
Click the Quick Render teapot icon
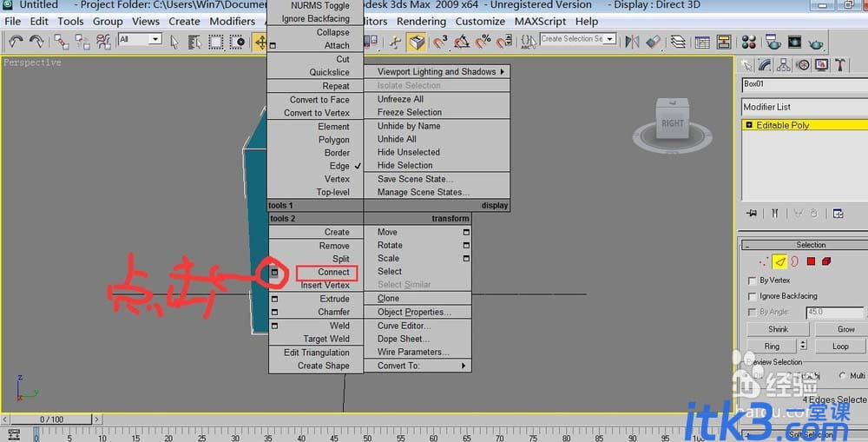(815, 42)
